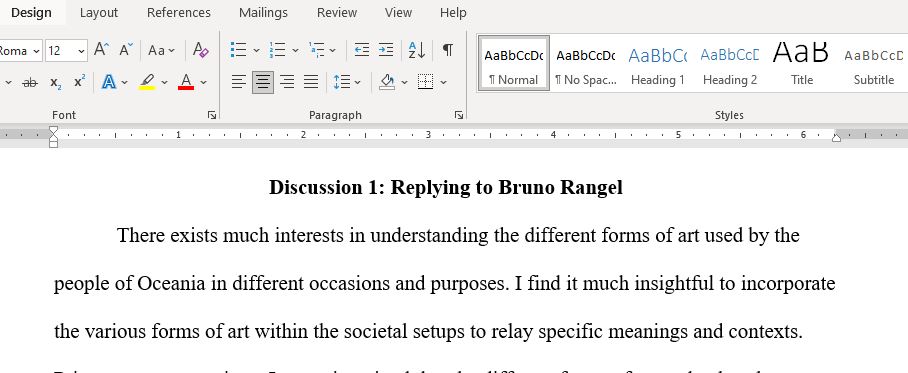Place cursor in the Discussion 1 heading
This screenshot has width=908, height=373.
[446, 188]
